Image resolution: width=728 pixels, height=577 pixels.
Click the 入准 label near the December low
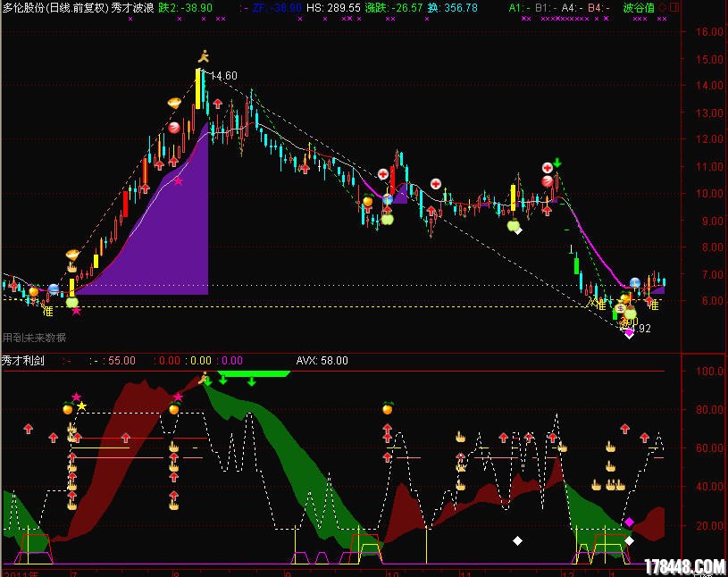point(596,304)
